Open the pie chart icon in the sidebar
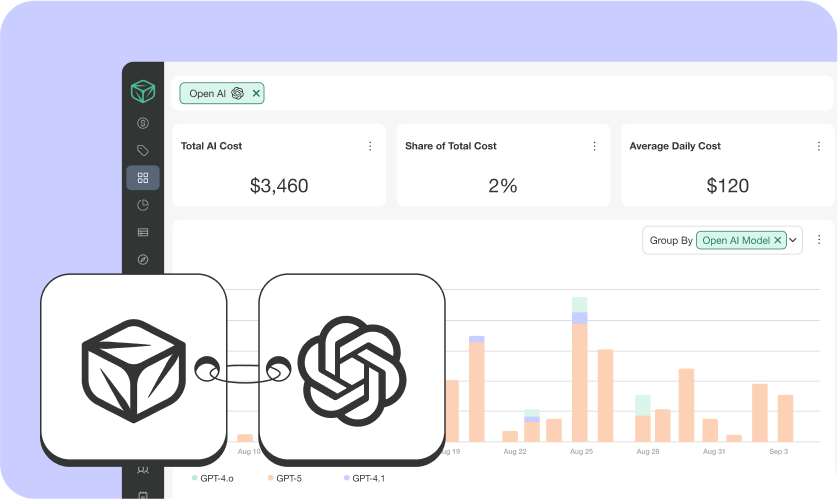The width and height of the screenshot is (838, 499). click(143, 205)
